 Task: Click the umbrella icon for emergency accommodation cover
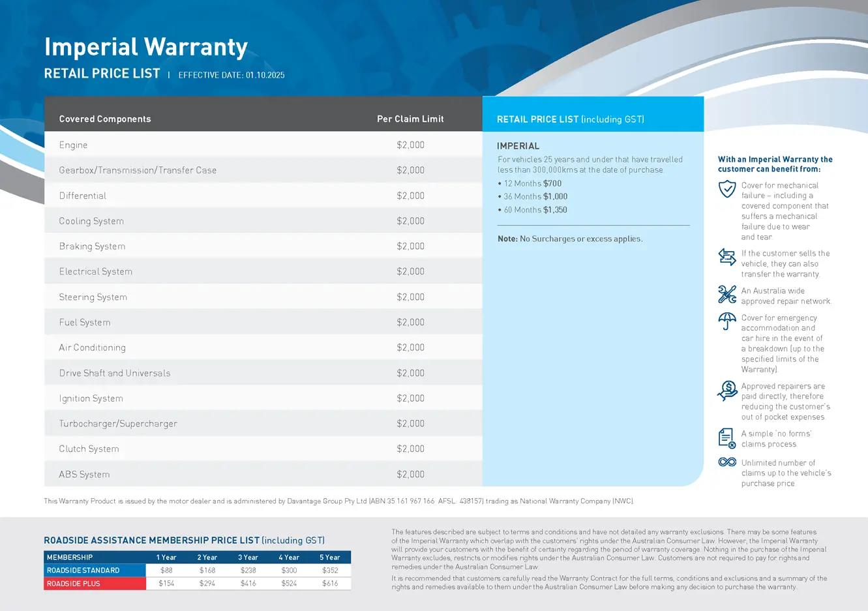(x=727, y=321)
